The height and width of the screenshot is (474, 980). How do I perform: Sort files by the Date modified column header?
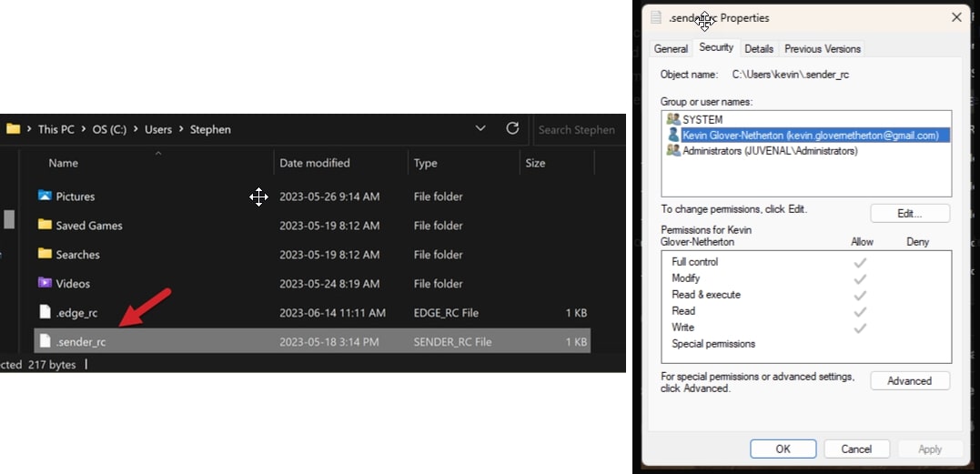tap(314, 163)
